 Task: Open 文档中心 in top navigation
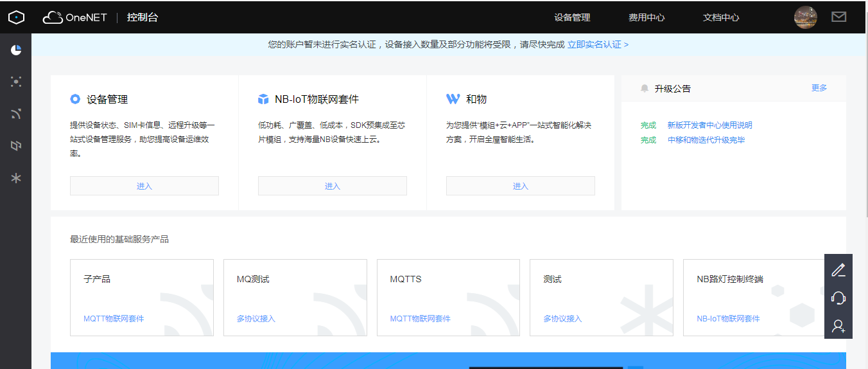tap(721, 17)
